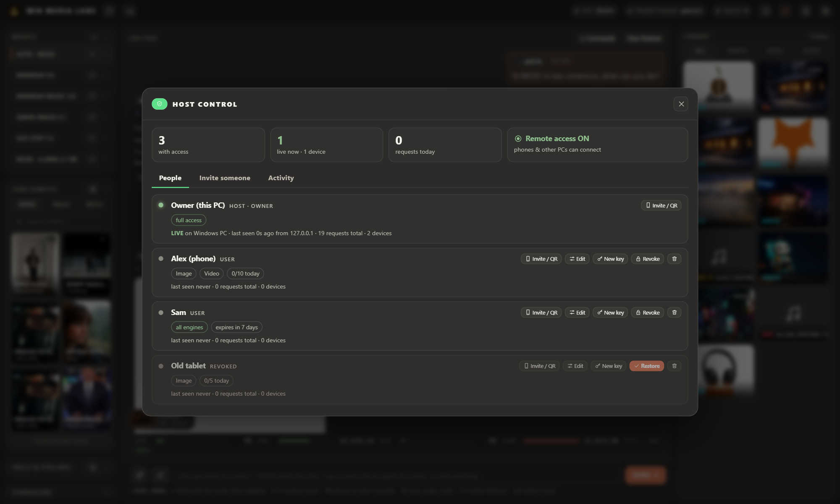Generate New key for Old tablet
The height and width of the screenshot is (504, 840).
(x=609, y=366)
